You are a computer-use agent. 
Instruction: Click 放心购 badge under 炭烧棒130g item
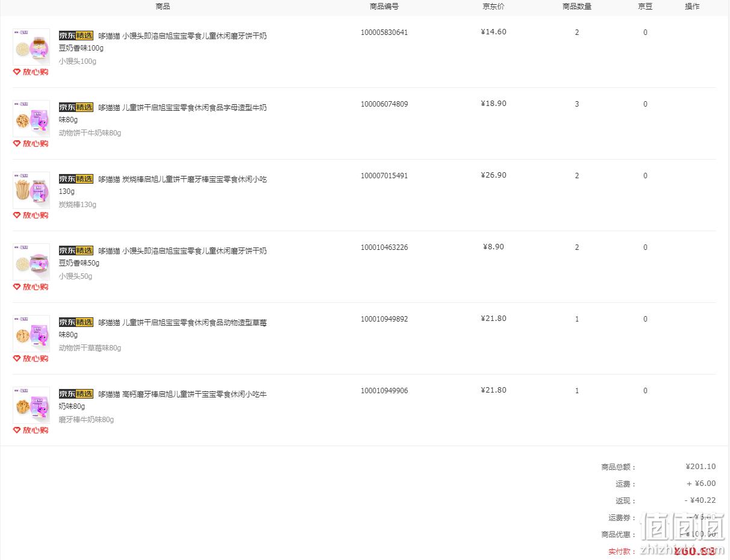click(x=31, y=215)
